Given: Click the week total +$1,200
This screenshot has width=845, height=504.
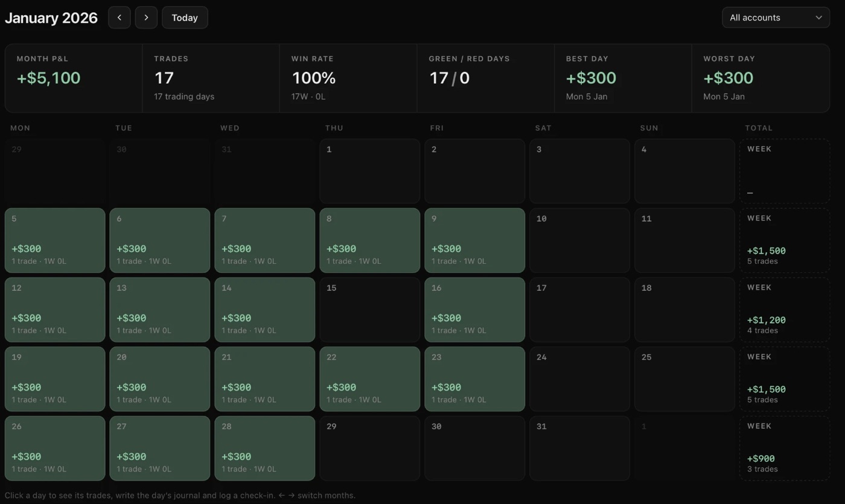Looking at the screenshot, I should coord(767,321).
